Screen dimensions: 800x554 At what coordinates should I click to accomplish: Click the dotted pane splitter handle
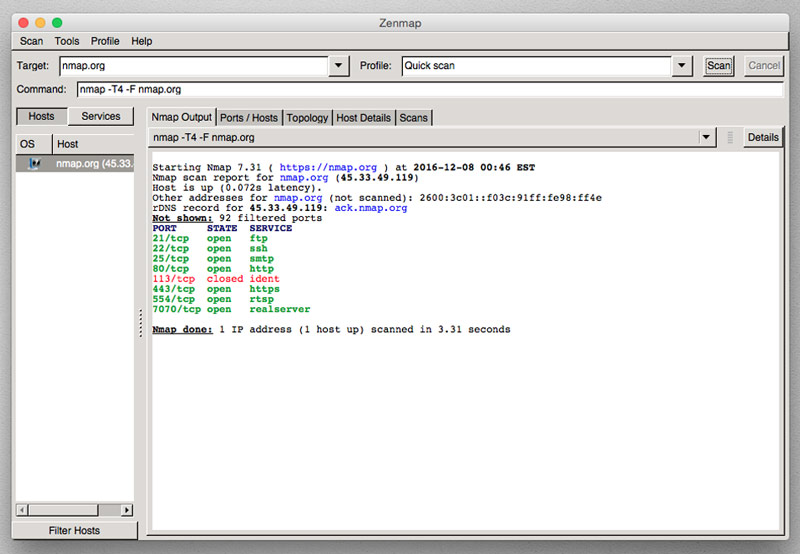[141, 323]
